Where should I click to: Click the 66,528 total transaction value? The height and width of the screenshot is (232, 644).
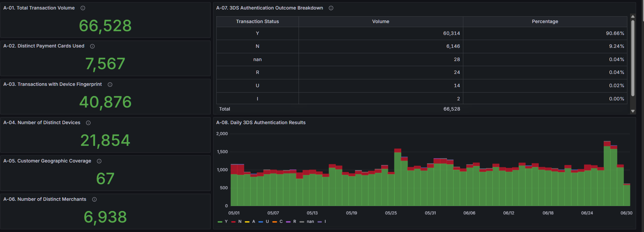click(x=105, y=26)
